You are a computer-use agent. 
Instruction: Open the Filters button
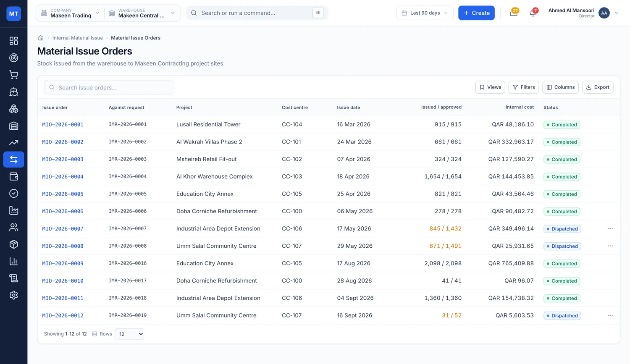tap(524, 87)
